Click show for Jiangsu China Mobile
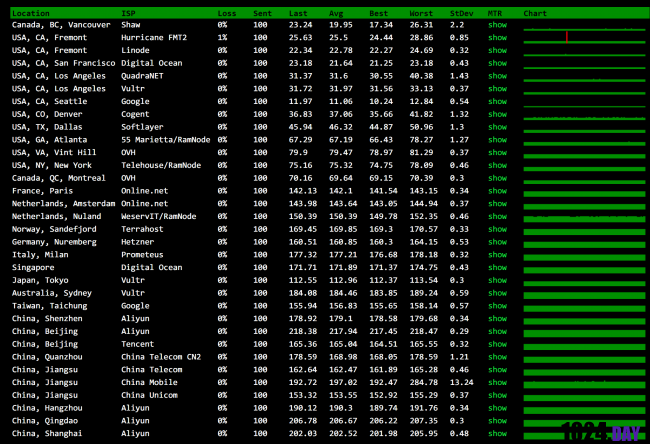Viewport: 650px width, 444px height. coord(497,383)
